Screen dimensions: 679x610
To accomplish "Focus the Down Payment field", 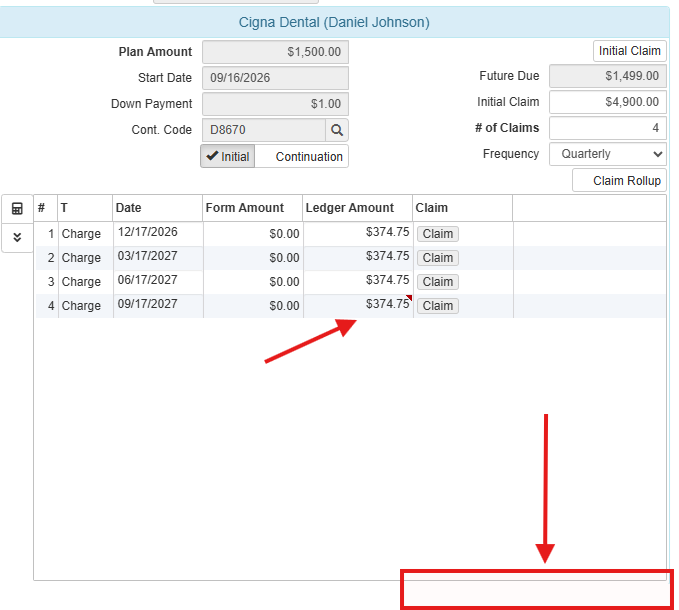I will [x=275, y=104].
